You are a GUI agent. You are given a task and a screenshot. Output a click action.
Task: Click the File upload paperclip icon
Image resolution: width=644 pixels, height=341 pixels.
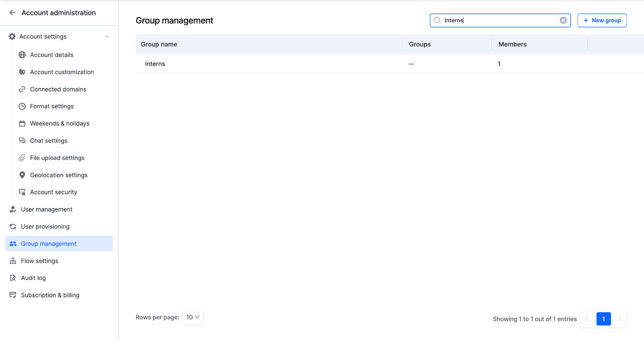click(x=22, y=158)
